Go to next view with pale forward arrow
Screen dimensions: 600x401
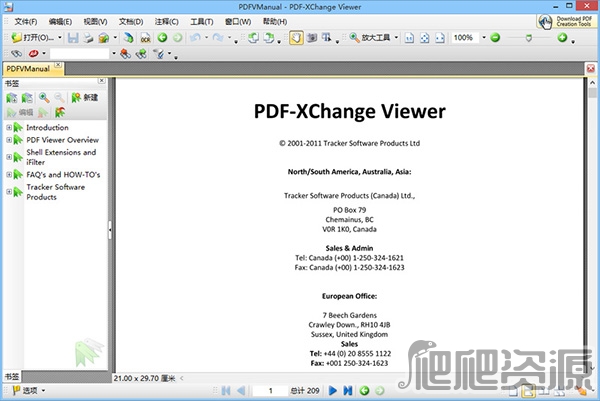(x=178, y=37)
